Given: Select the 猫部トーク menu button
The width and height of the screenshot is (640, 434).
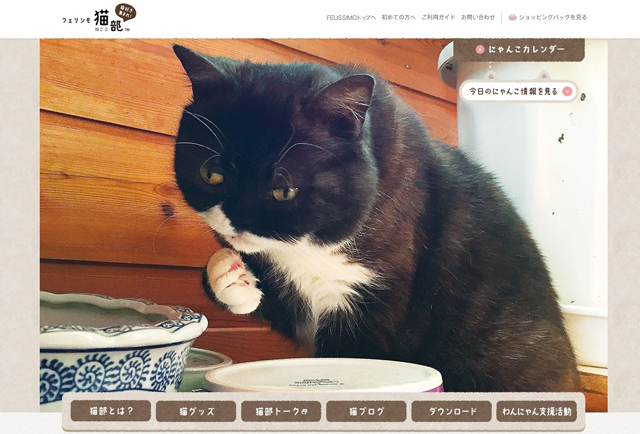Looking at the screenshot, I should tap(281, 411).
